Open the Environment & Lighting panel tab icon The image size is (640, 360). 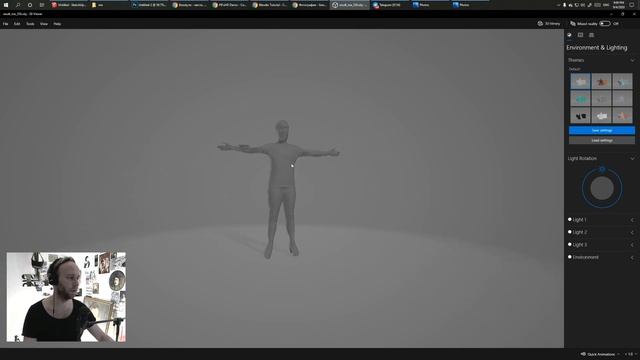569,35
